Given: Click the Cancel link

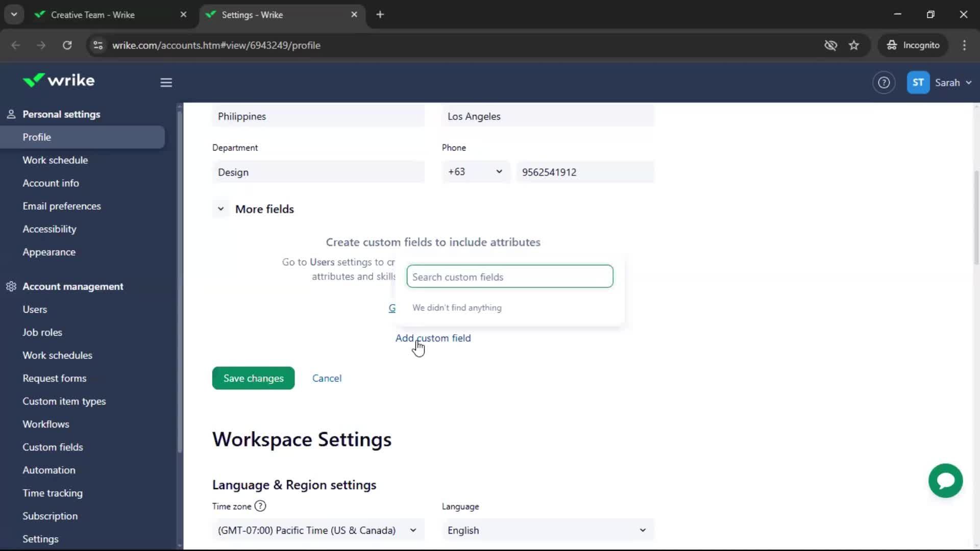Looking at the screenshot, I should 327,378.
